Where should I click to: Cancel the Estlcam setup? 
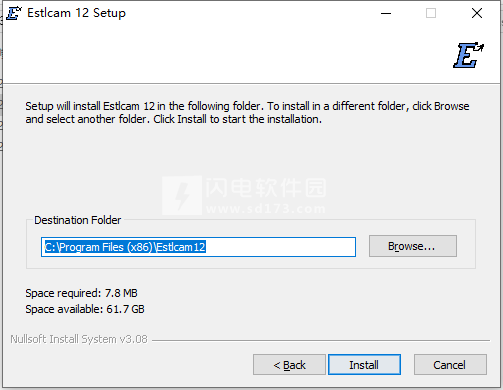(450, 365)
